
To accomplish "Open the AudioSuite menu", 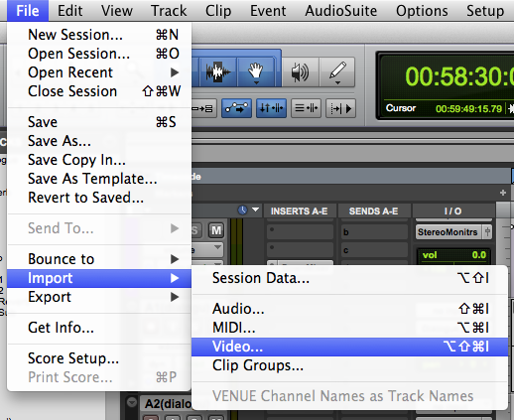I will coord(341,11).
